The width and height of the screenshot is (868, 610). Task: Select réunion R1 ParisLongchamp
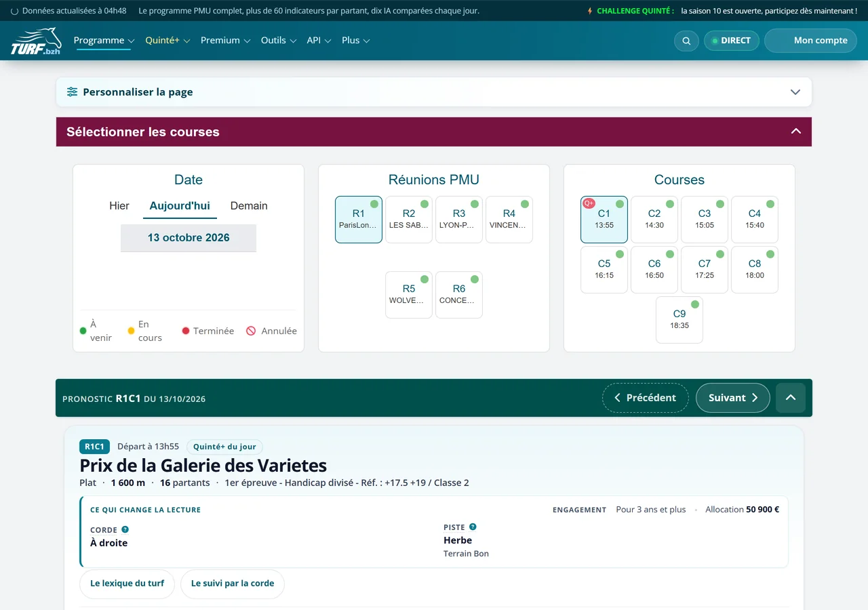click(359, 220)
